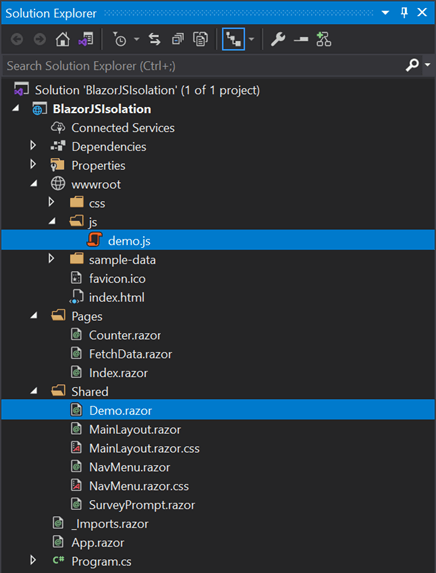Click the Search Solution Explorer field
Viewport: 436px width, 573px height.
coord(205,66)
